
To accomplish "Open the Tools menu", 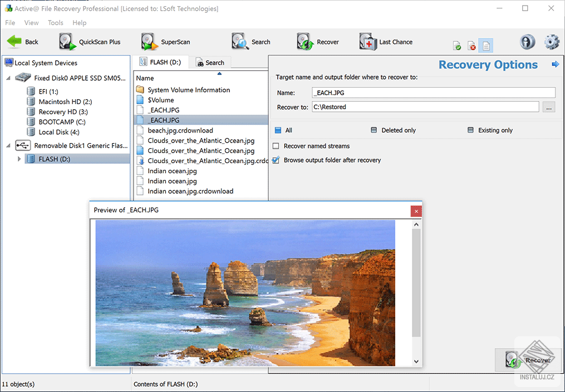I will tap(55, 23).
